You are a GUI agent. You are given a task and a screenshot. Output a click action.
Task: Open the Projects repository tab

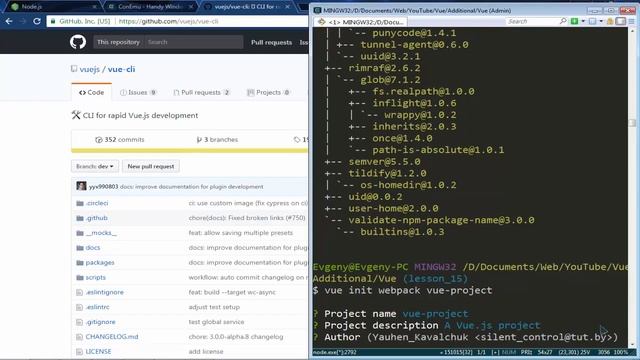pyautogui.click(x=268, y=93)
